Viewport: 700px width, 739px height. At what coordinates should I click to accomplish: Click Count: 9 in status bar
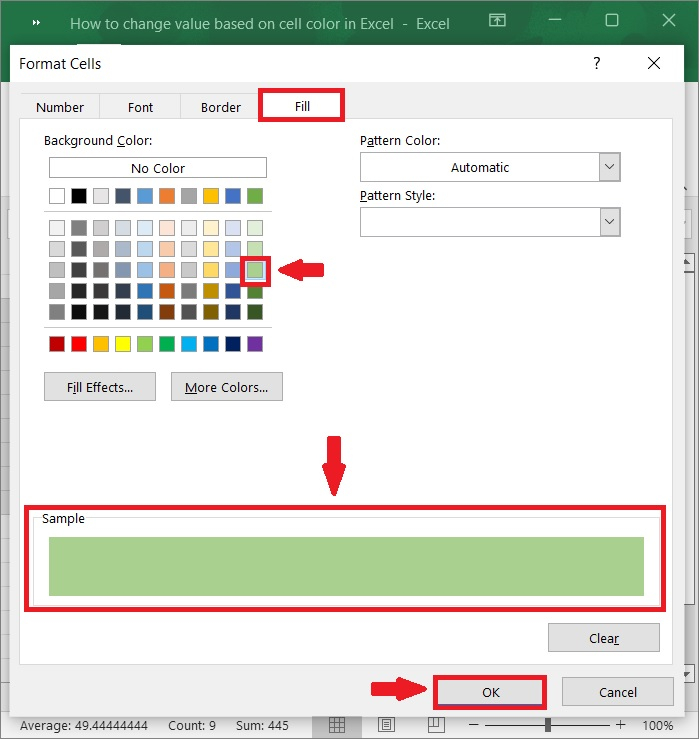pyautogui.click(x=192, y=725)
